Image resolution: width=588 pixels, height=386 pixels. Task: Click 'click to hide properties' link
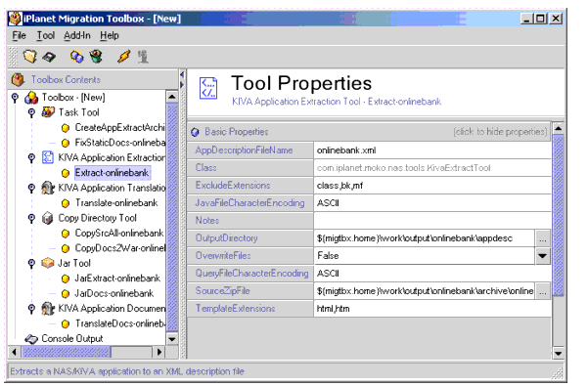[500, 132]
